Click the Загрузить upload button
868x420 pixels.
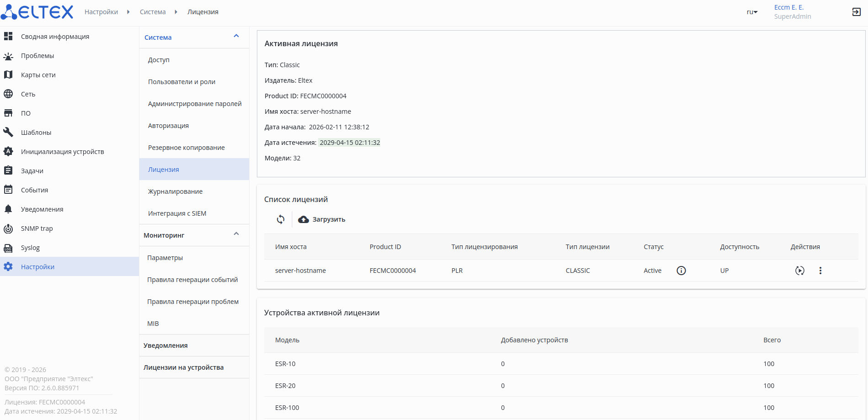(322, 219)
